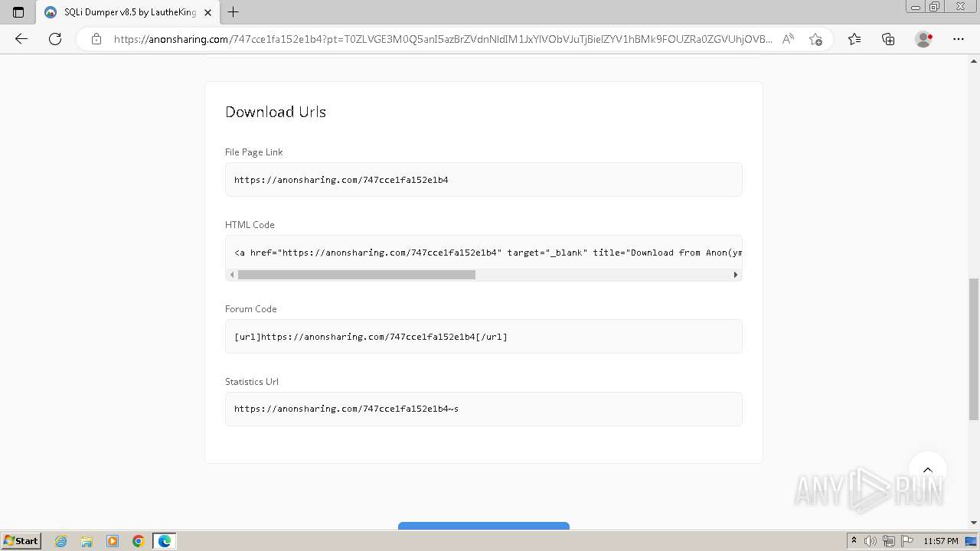Open Action Center flag icon

point(907,541)
